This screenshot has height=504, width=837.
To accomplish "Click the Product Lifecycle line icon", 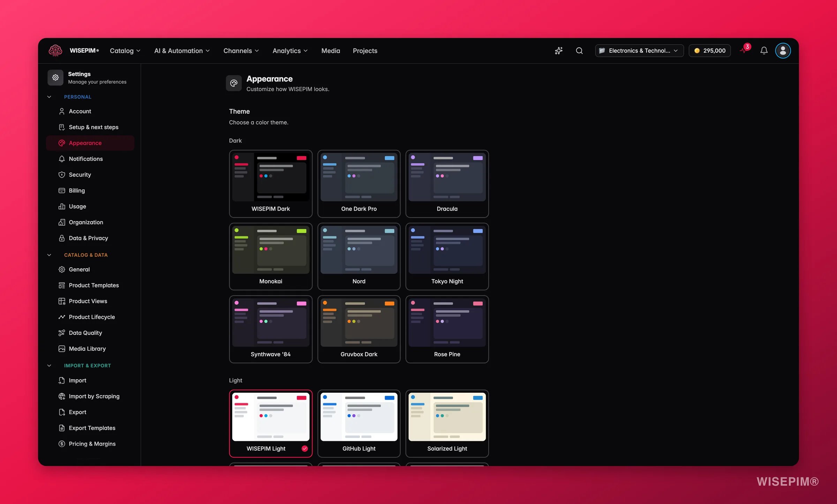I will point(62,317).
